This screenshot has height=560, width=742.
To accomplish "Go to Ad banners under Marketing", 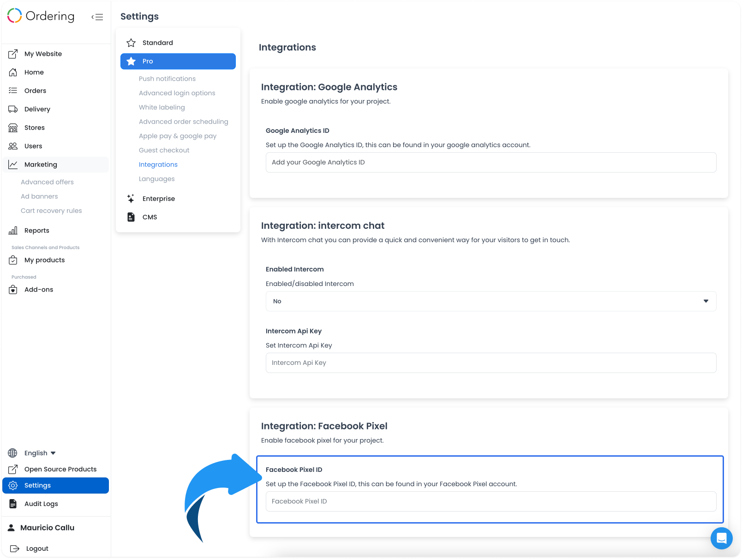I will [x=39, y=197].
